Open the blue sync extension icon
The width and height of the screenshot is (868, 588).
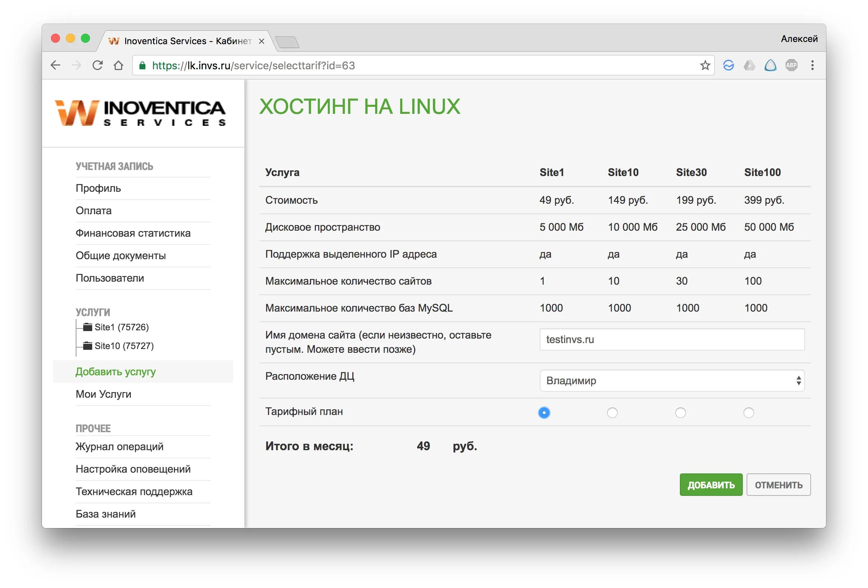click(x=728, y=65)
